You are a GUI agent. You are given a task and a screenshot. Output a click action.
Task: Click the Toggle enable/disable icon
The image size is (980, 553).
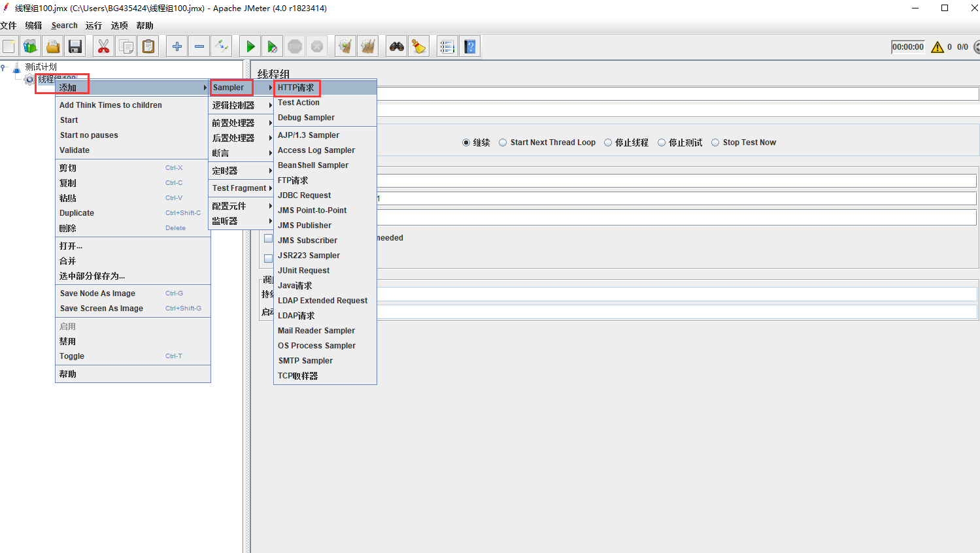pos(222,46)
